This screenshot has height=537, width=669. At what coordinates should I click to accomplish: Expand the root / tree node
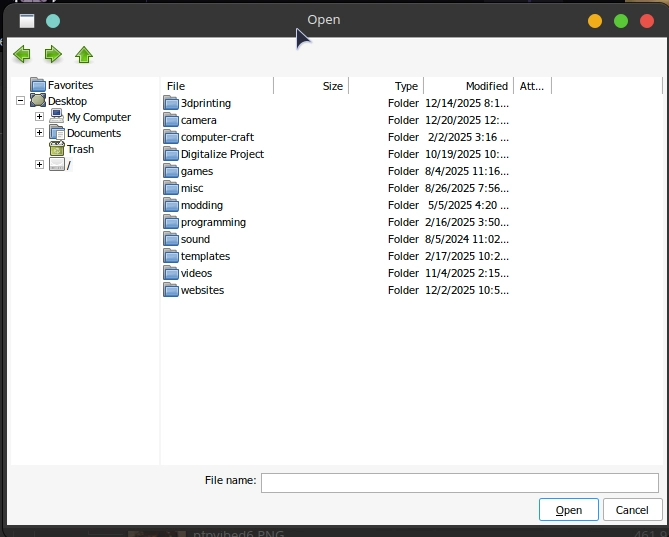39,165
